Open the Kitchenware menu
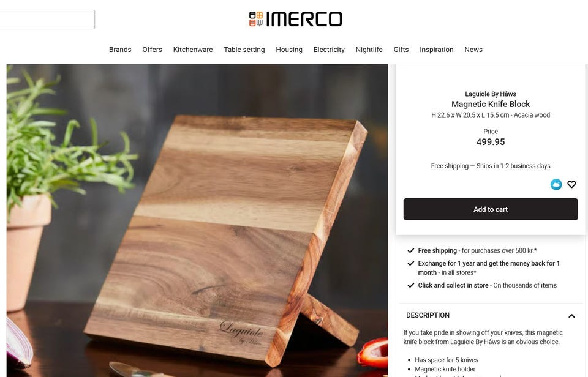Viewport: 588px width, 377px height. (193, 50)
